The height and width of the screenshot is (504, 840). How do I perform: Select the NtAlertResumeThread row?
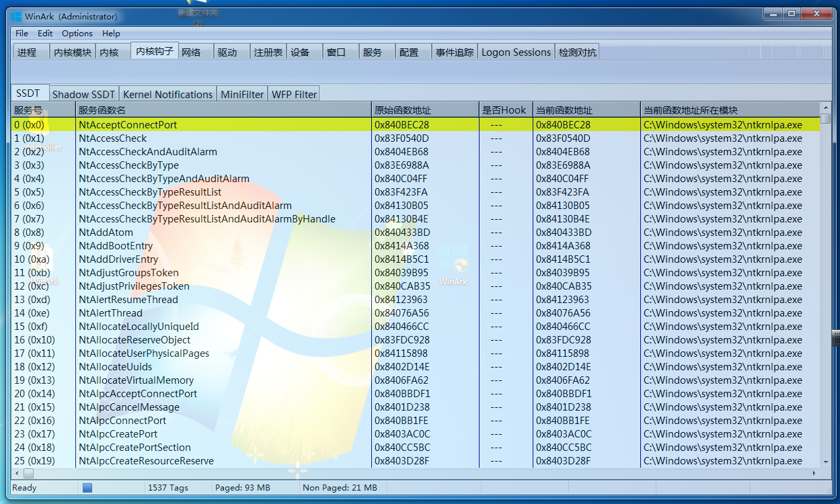click(416, 299)
